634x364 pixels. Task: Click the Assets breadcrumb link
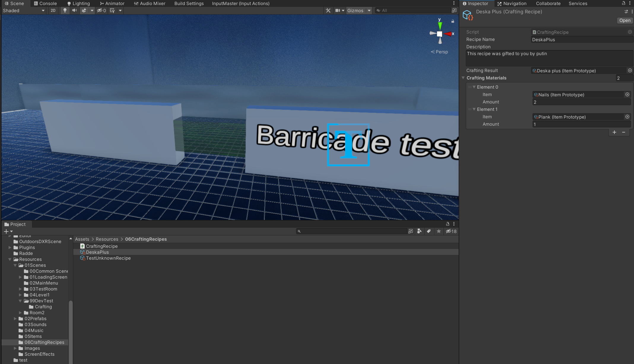(x=82, y=239)
